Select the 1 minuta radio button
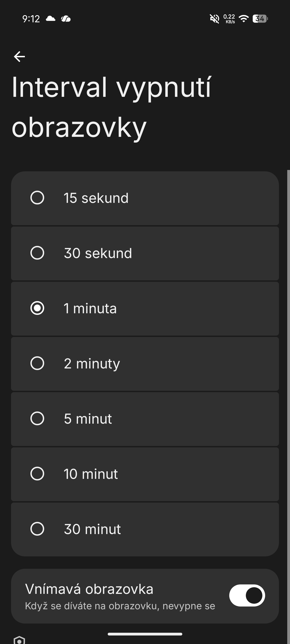Viewport: 290px width, 644px height. [x=37, y=308]
